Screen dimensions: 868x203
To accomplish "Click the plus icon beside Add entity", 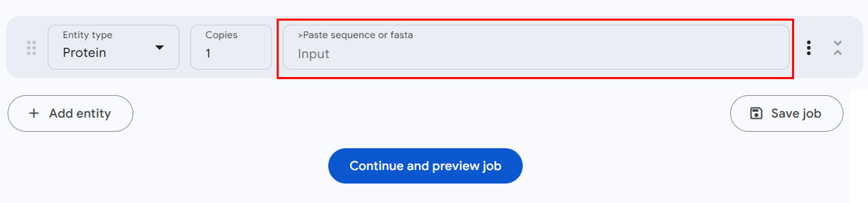I will pyautogui.click(x=34, y=113).
